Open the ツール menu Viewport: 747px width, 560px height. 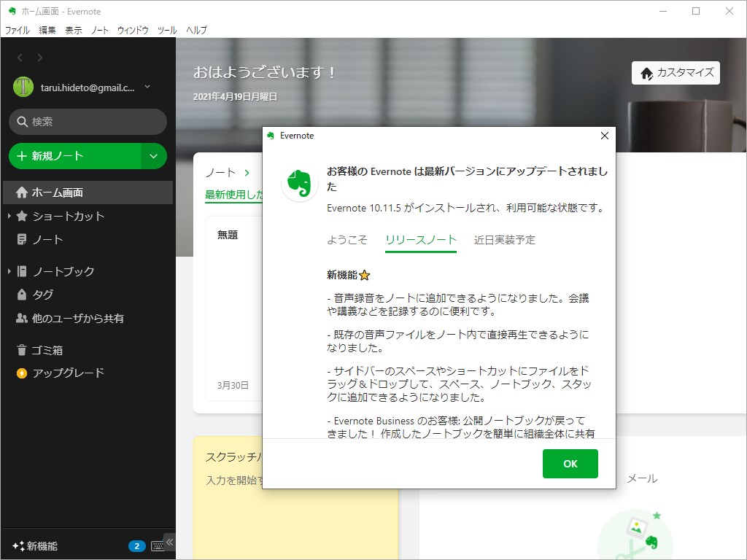(x=166, y=30)
